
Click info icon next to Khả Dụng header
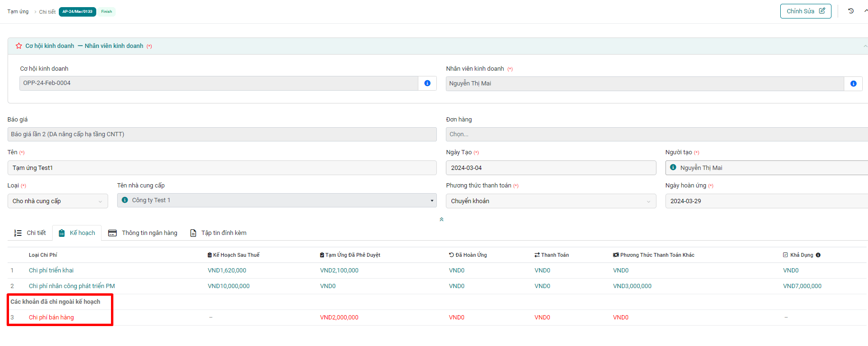tap(818, 255)
